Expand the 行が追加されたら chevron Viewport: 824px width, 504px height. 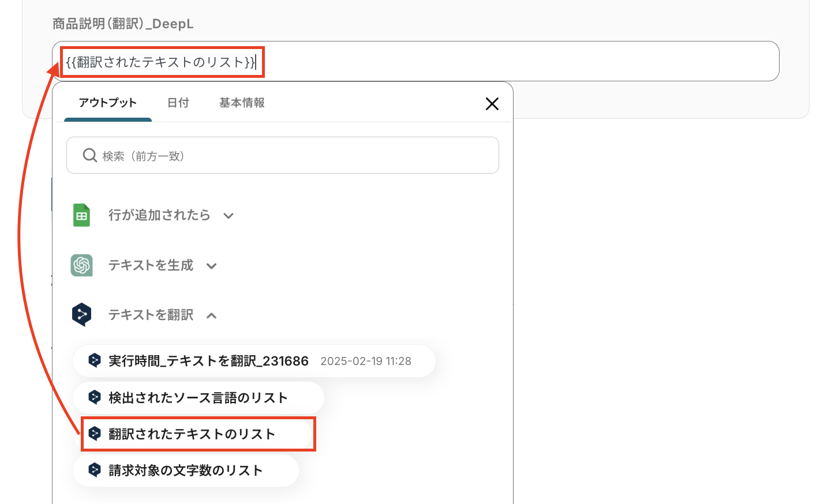(229, 216)
